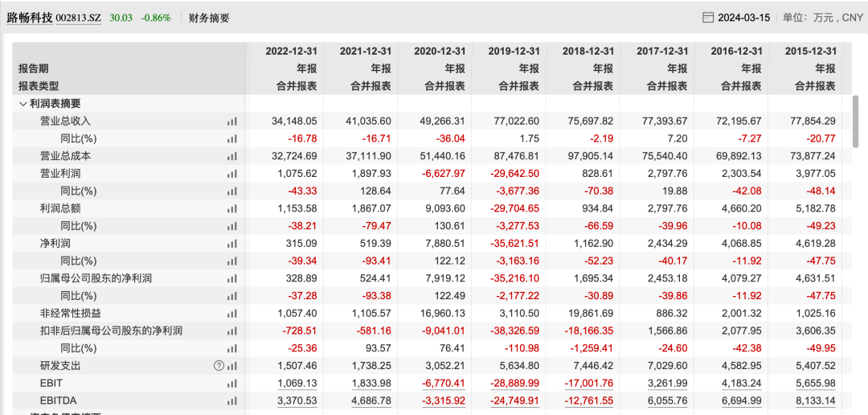Screen dimensions: 868x415
Task: Open chart icon for 营业总成本 row
Action: [231, 156]
